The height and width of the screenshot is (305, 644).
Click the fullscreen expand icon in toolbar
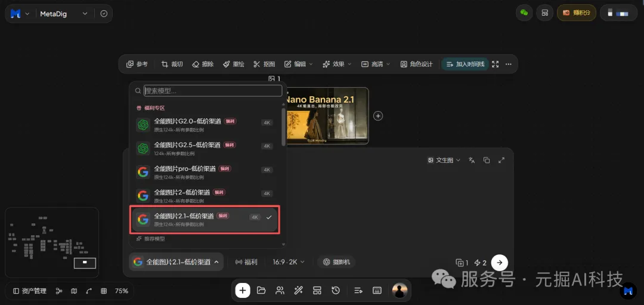point(496,64)
